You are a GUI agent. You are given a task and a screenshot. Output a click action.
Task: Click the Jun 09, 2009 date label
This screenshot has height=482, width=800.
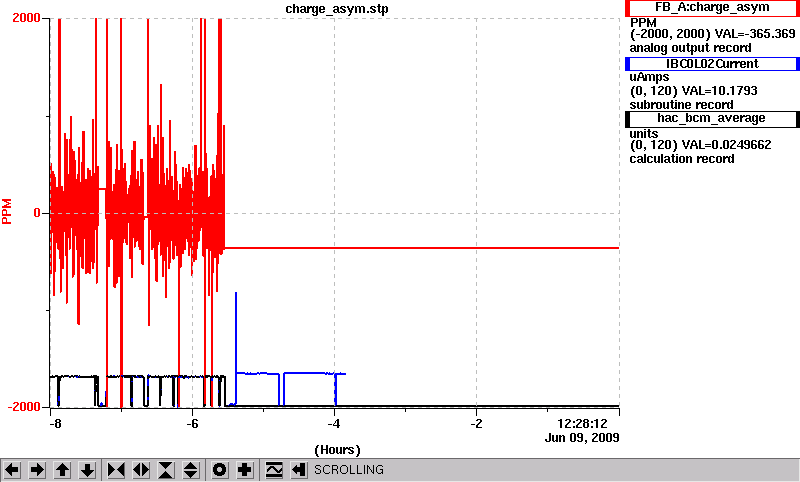click(x=582, y=438)
